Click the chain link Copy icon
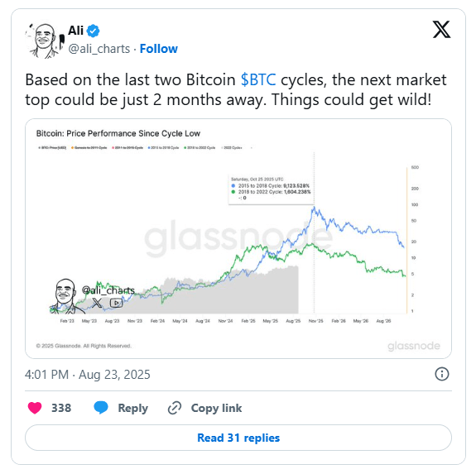This screenshot has width=476, height=474. [x=175, y=408]
